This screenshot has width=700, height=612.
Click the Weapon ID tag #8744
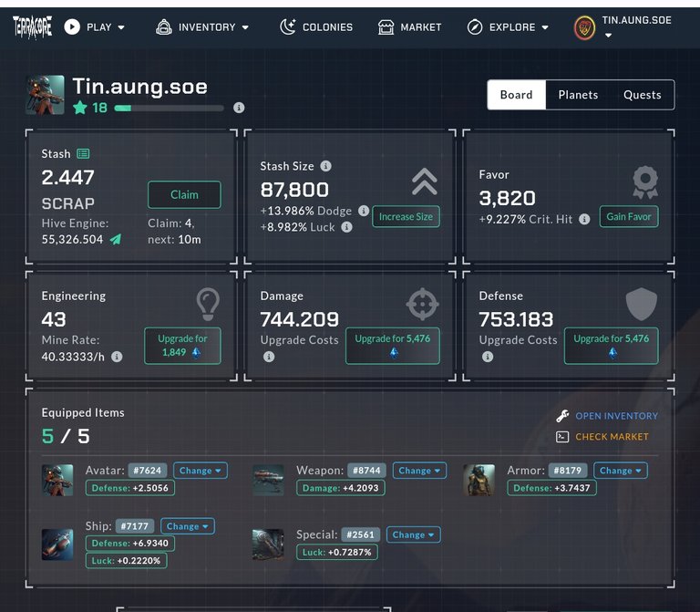tap(366, 471)
